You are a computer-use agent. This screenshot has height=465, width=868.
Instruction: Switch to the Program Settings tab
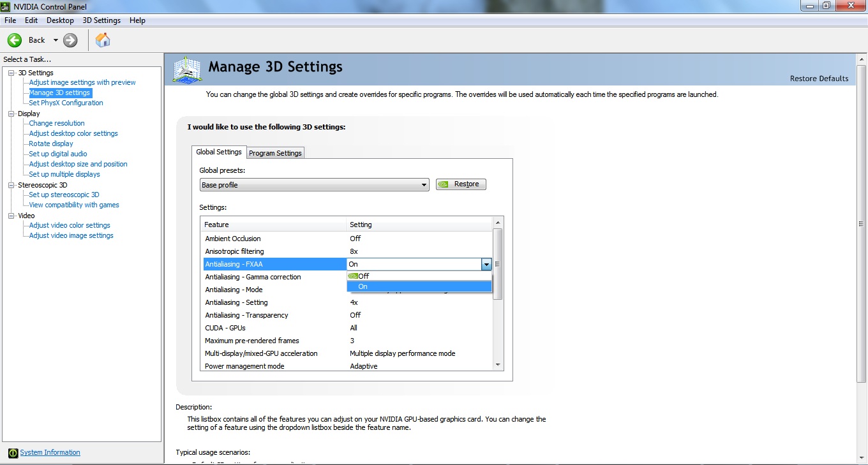click(x=275, y=153)
